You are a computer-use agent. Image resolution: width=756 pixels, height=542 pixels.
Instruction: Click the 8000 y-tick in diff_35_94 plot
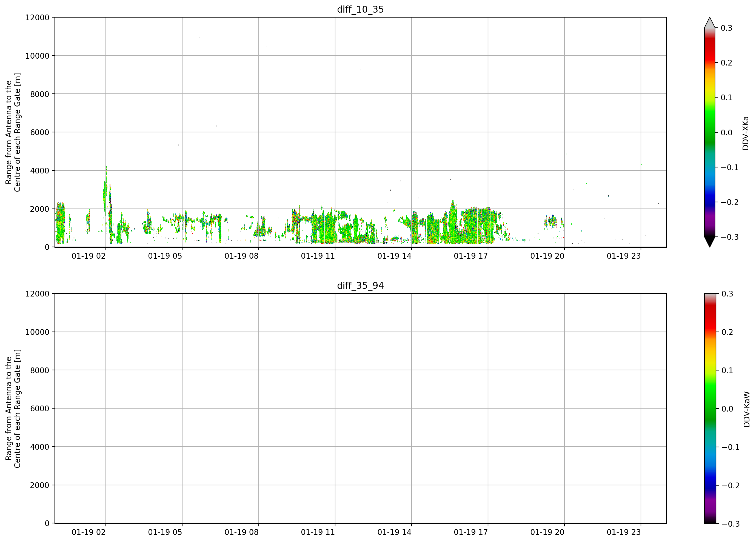40,370
